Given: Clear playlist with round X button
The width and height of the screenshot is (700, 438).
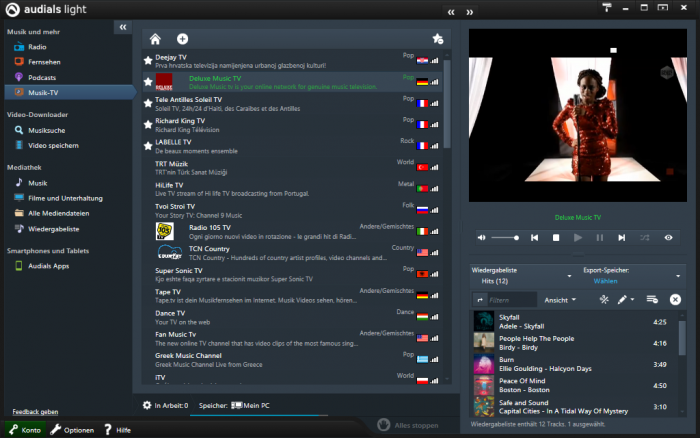Looking at the screenshot, I should coord(675,300).
